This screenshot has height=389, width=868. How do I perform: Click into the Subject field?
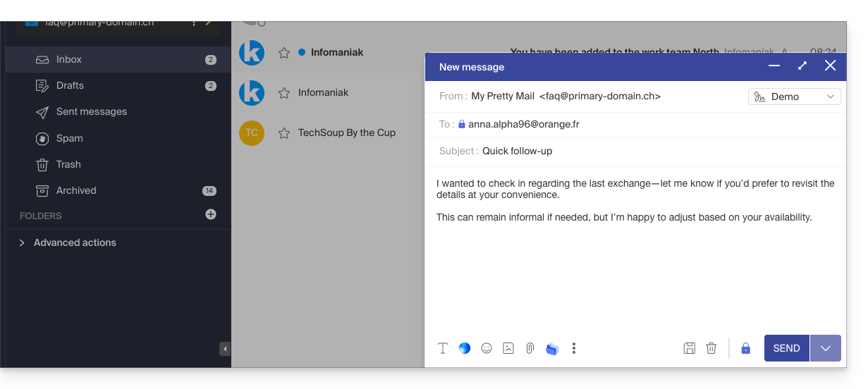[x=635, y=151]
